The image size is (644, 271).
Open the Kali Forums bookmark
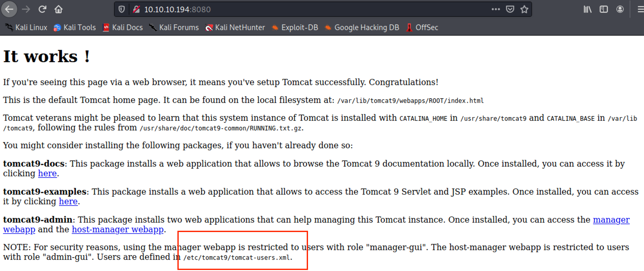174,27
